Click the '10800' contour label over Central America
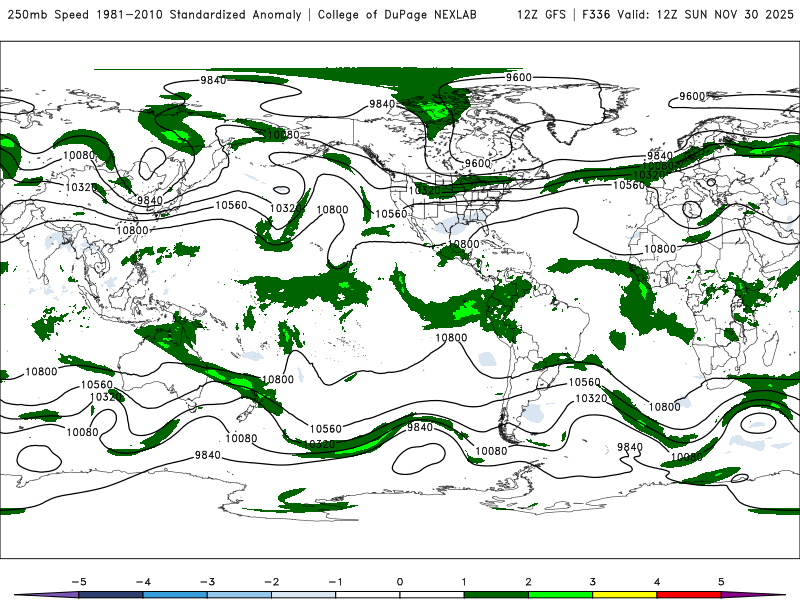Screen dimensions: 800x600 coord(463,244)
